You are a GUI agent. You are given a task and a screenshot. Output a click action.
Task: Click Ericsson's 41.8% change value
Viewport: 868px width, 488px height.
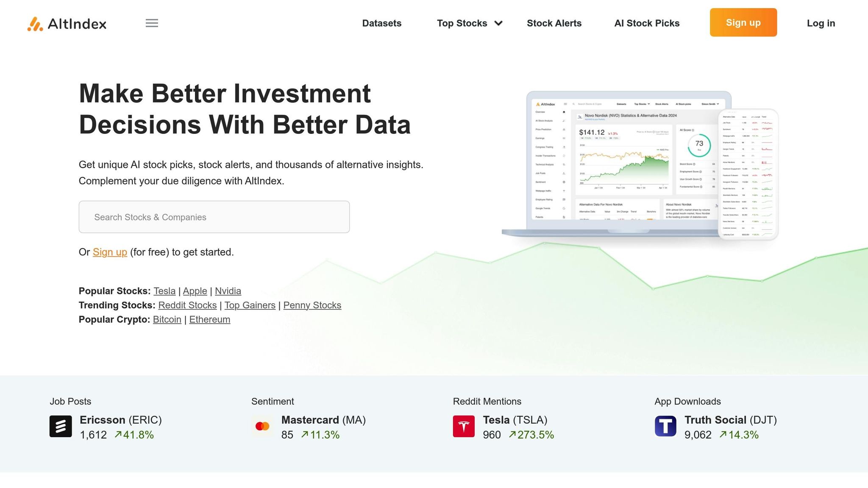tap(134, 435)
